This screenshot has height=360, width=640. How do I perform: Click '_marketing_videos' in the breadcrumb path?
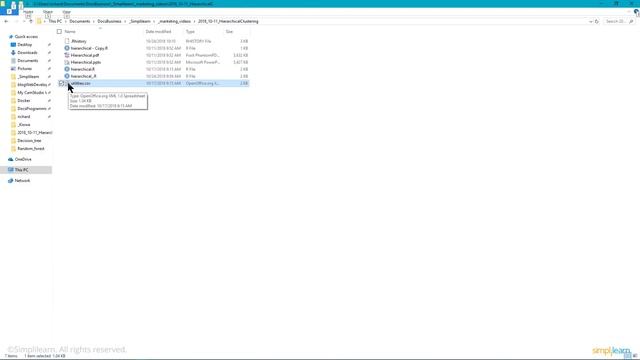click(x=174, y=21)
